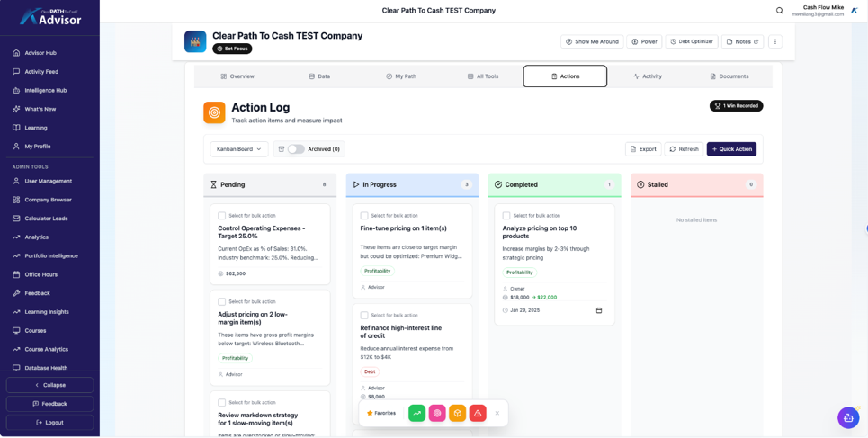Click Set Focus button
Screen dimensions: 868x438
pos(232,49)
